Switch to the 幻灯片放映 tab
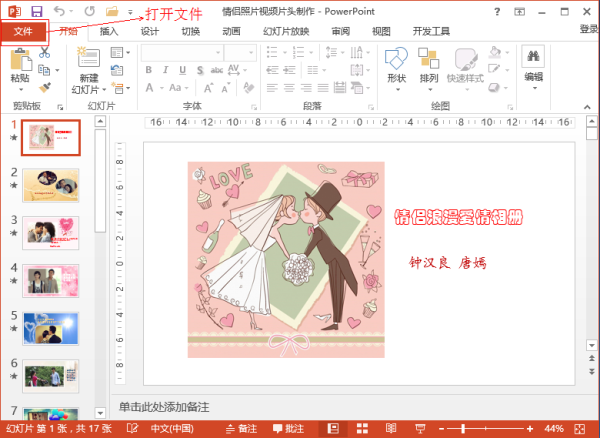This screenshot has width=600, height=438. click(x=286, y=31)
